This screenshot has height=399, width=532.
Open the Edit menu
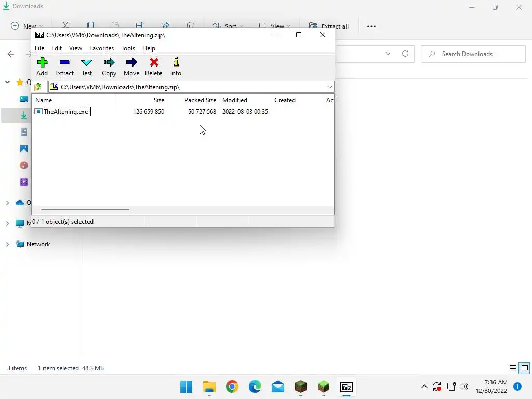tap(56, 48)
